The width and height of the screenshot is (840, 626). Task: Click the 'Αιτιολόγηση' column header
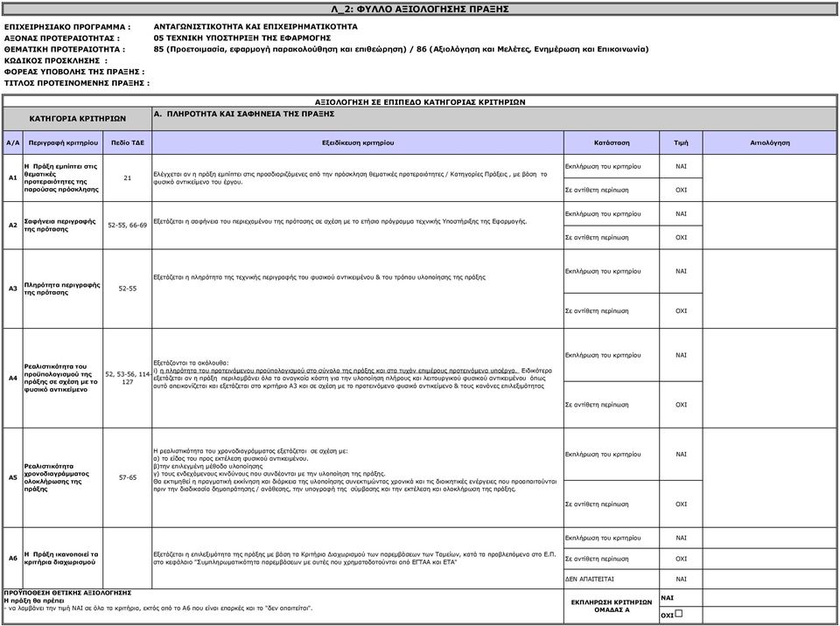pyautogui.click(x=770, y=143)
